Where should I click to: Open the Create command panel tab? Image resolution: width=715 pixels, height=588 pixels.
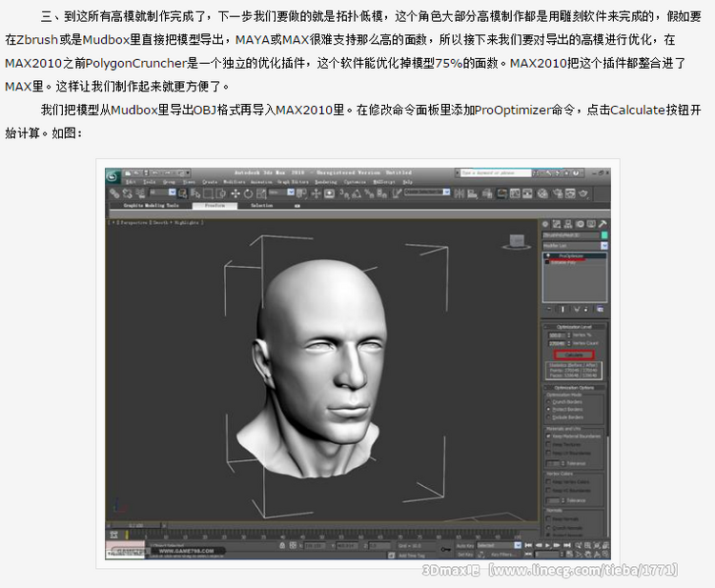click(x=545, y=224)
